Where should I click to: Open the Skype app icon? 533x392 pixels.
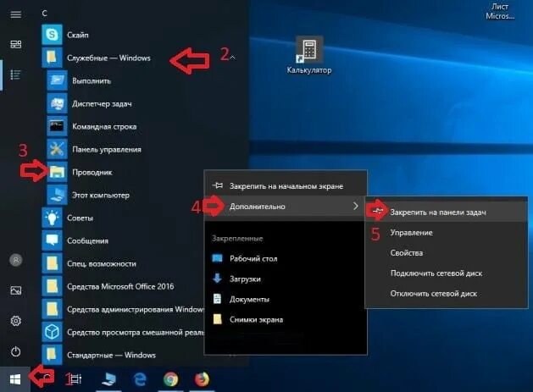click(x=52, y=35)
